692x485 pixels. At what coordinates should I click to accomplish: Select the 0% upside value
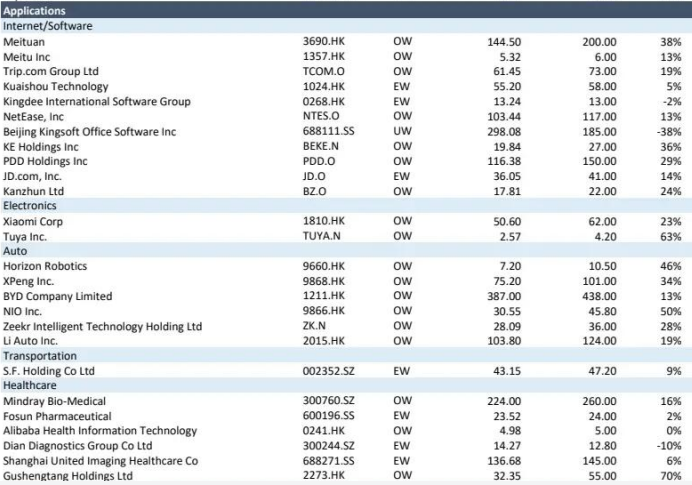coord(674,431)
